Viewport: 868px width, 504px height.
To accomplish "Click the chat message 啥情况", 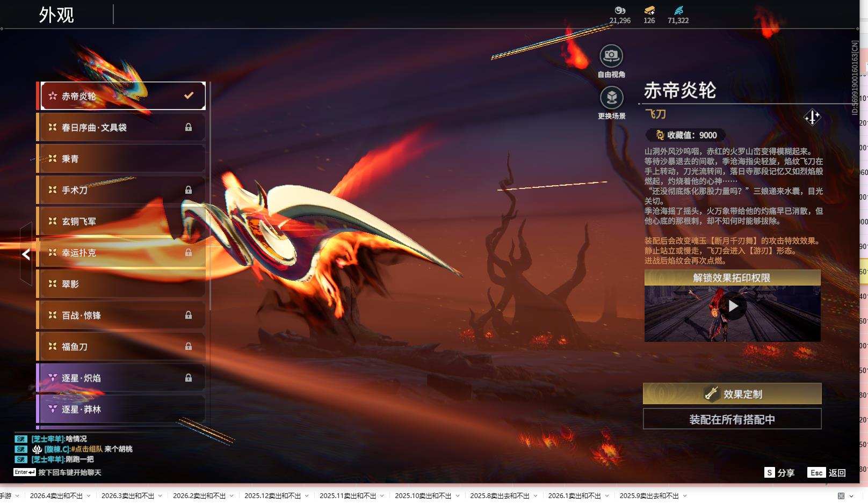I will point(76,439).
